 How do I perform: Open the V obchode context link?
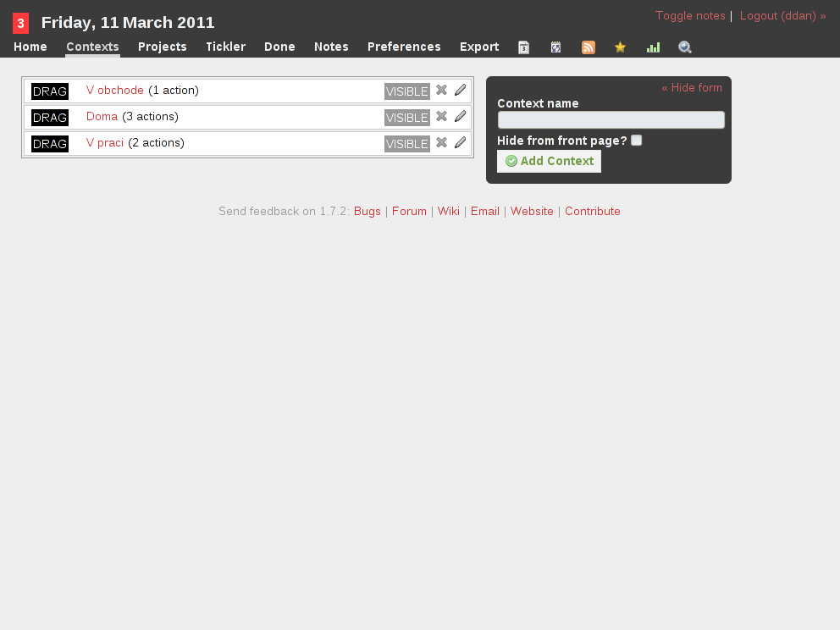point(115,90)
